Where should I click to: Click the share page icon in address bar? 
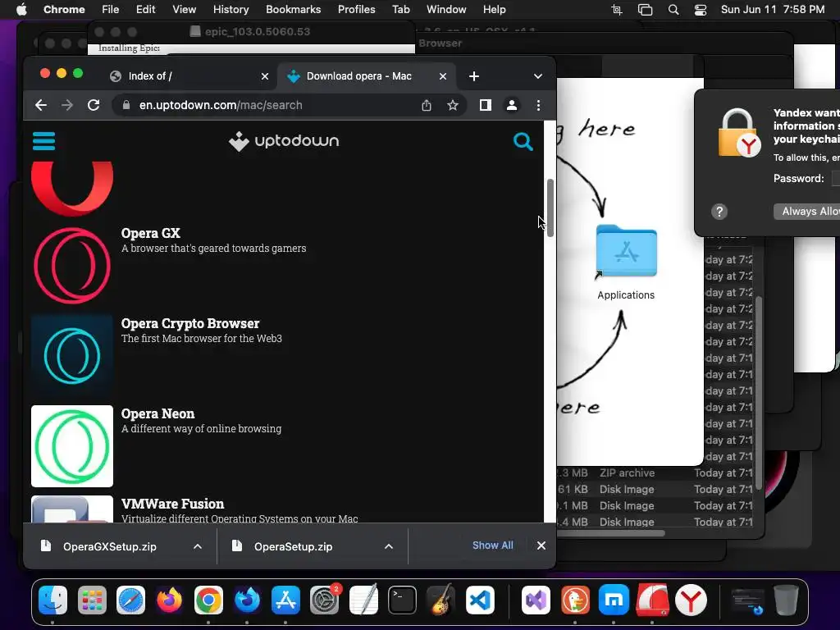[x=427, y=105]
